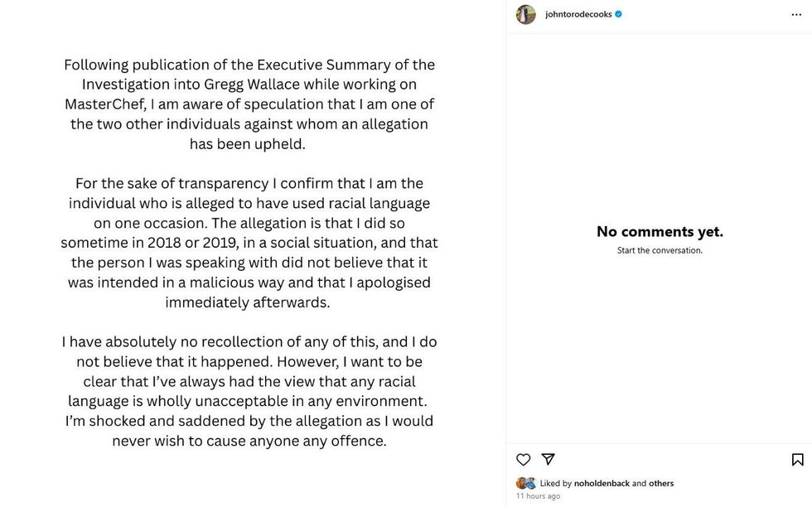The image size is (812, 507).
Task: Save the post using the bookmark icon
Action: pos(796,459)
